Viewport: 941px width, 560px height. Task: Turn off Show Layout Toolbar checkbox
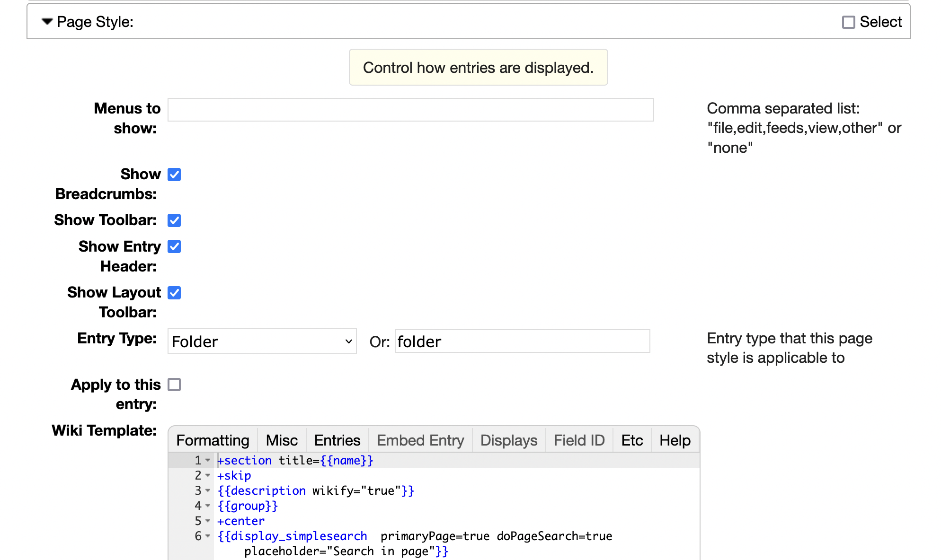174,293
